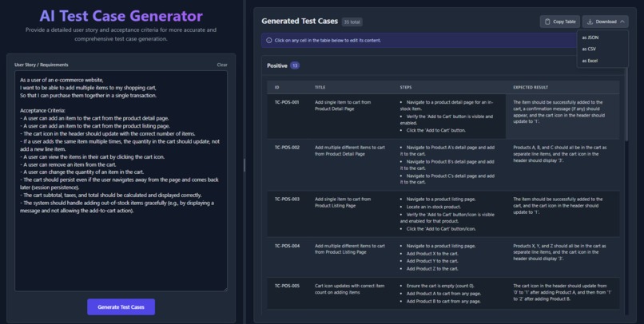Click the TC-POS-002 ID cell
The image size is (644, 324).
287,165
